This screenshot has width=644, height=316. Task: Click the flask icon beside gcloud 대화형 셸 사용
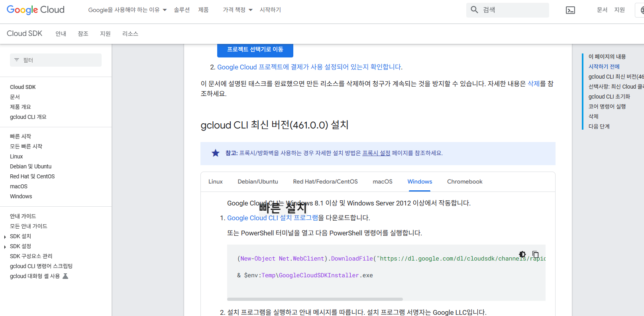tap(66, 276)
